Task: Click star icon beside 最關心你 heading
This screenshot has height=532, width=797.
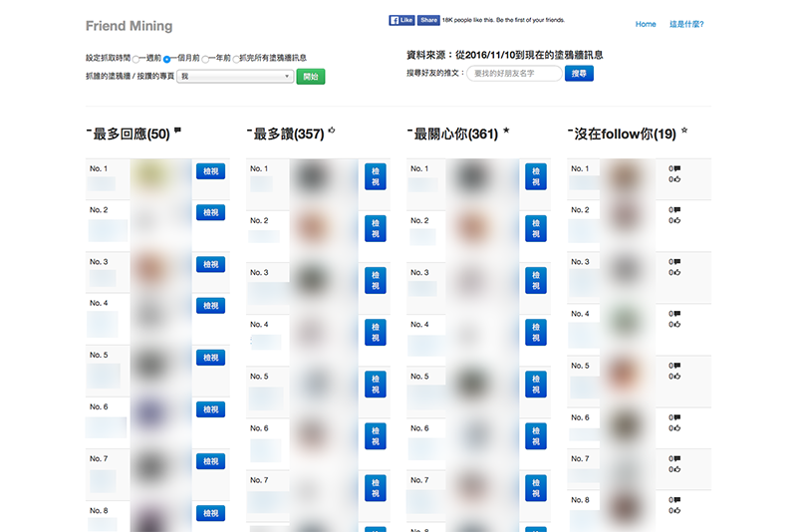Action: (506, 132)
